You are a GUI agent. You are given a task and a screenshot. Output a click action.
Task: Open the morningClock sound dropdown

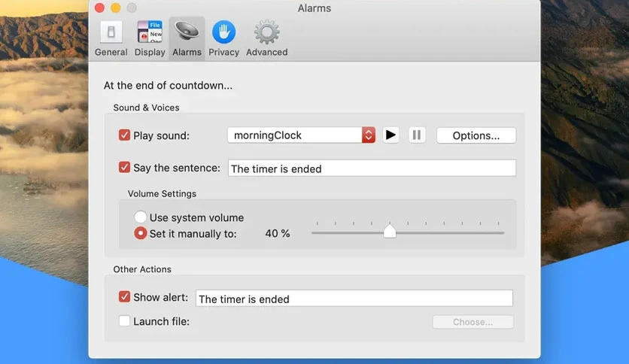coord(301,135)
